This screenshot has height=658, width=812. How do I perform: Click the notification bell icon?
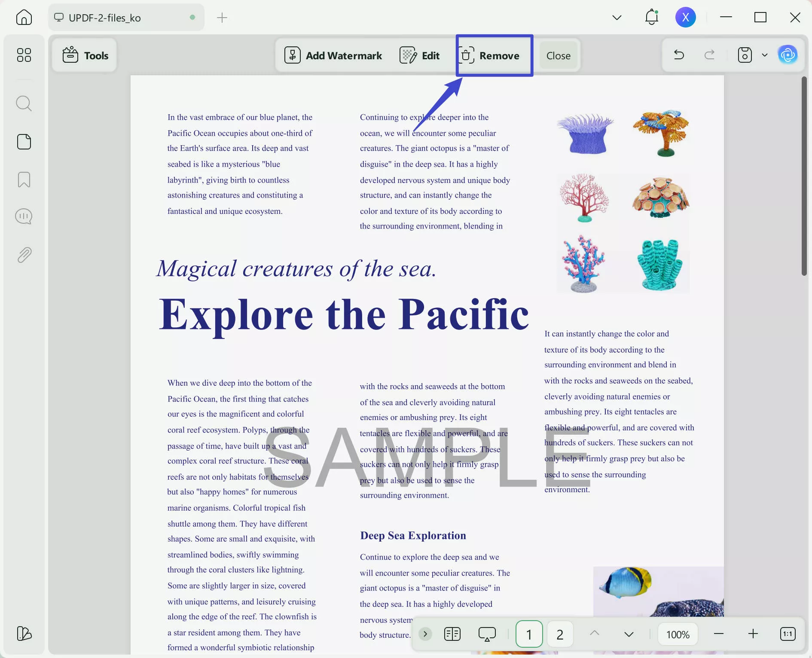click(x=651, y=17)
